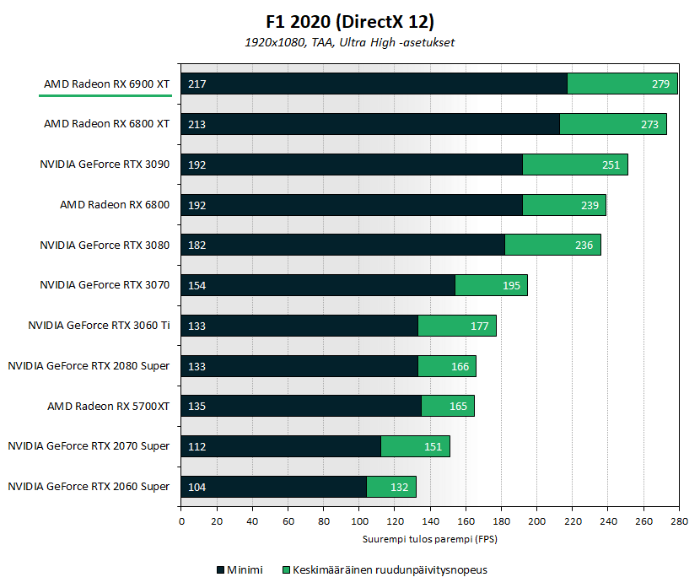Click the average value 239 on RX 6800 bar
This screenshot has width=700, height=588.
[590, 205]
